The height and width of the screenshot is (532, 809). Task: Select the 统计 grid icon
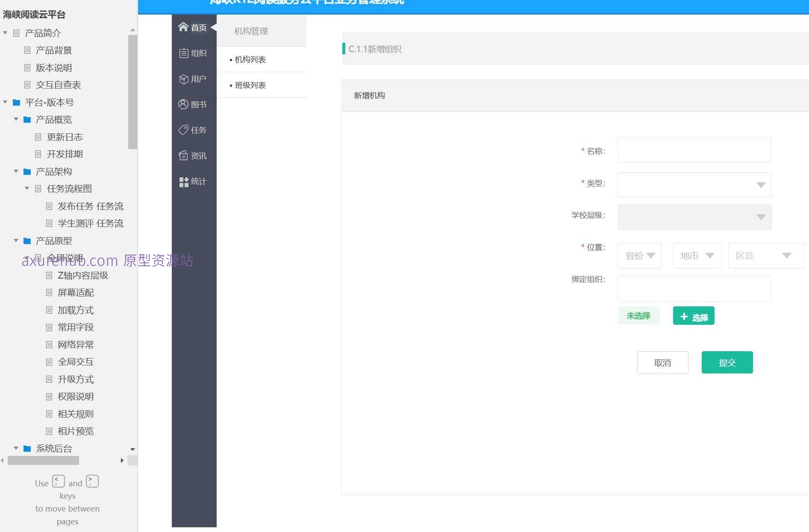pos(183,182)
